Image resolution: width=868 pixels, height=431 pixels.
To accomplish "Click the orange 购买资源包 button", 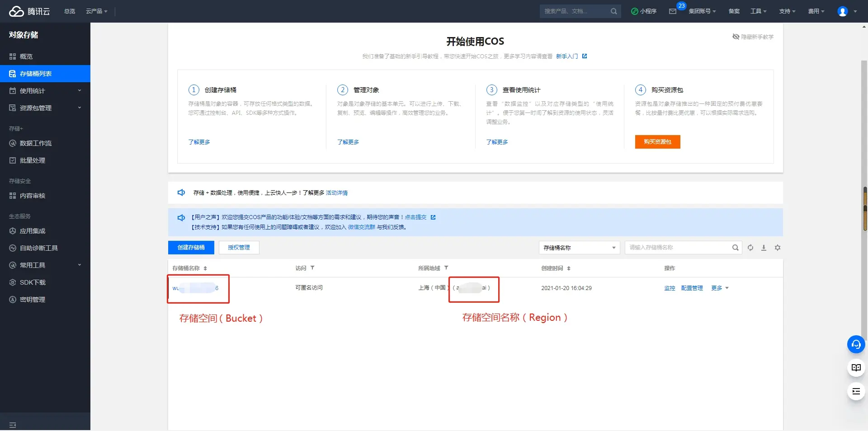I will pos(657,142).
